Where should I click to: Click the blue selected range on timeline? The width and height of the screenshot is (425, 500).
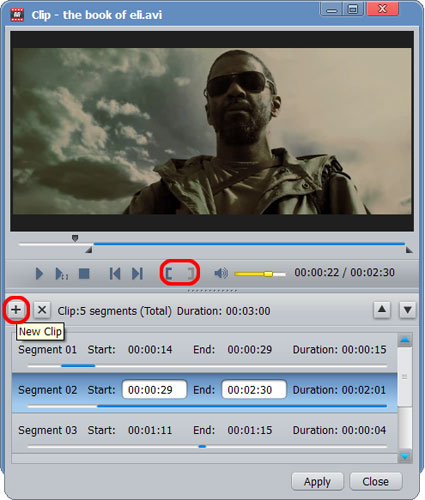tap(249, 244)
